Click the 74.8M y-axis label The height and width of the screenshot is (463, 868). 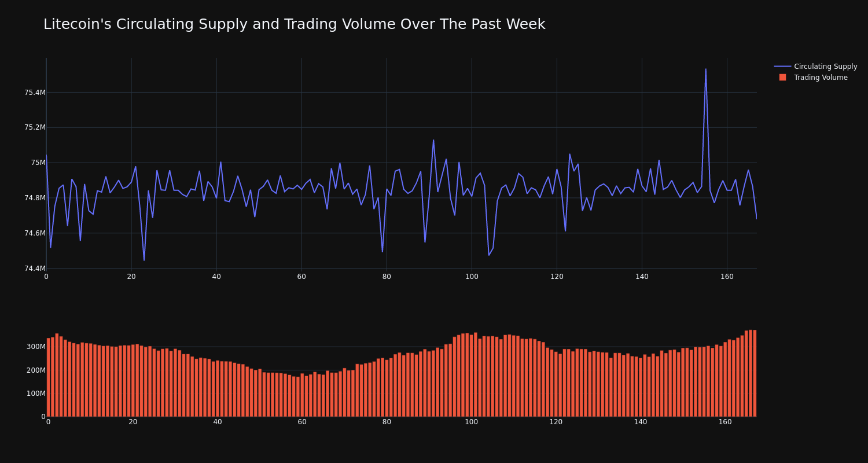[x=35, y=198]
